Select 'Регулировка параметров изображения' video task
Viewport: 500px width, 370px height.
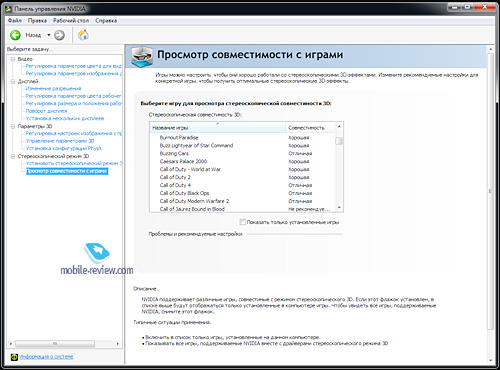[74, 73]
